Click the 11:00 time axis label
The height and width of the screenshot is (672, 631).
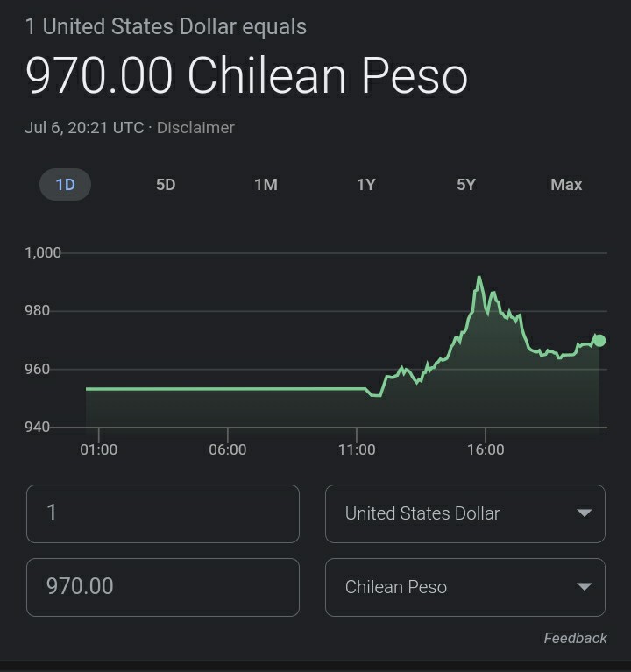coord(357,449)
